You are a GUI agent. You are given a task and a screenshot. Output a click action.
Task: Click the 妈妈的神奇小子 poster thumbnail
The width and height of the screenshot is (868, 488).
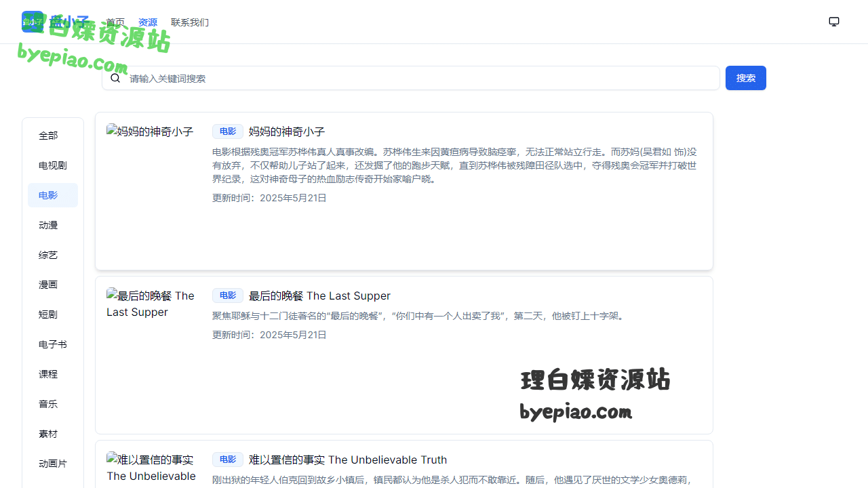coord(150,131)
